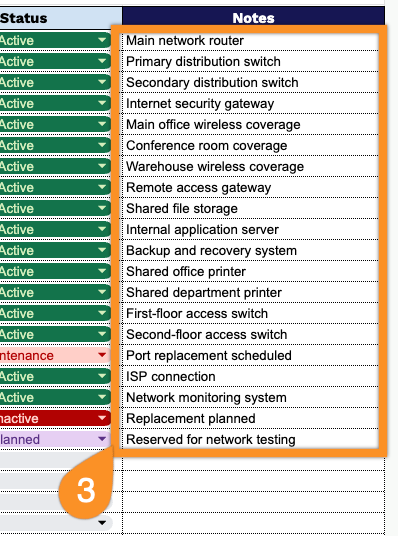Expand the status dropdown beside ISP connection
398x536 pixels.
[102, 376]
